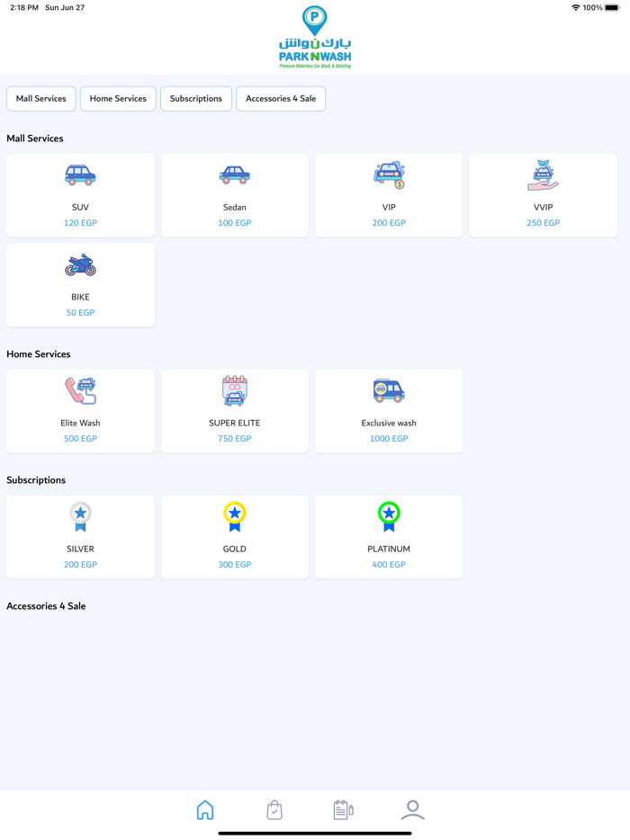Screen dimensions: 630x840
Task: Open the Home tab icon
Action: pyautogui.click(x=205, y=810)
